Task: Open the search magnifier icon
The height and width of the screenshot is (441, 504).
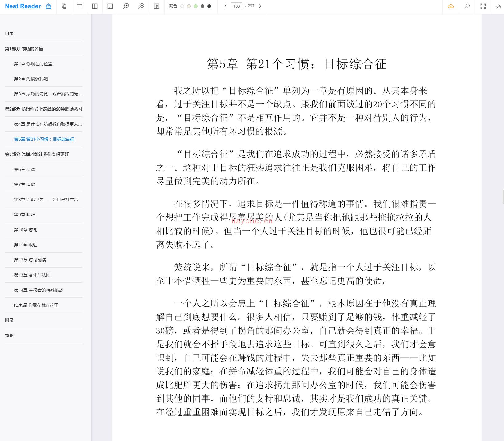Action: (x=467, y=6)
